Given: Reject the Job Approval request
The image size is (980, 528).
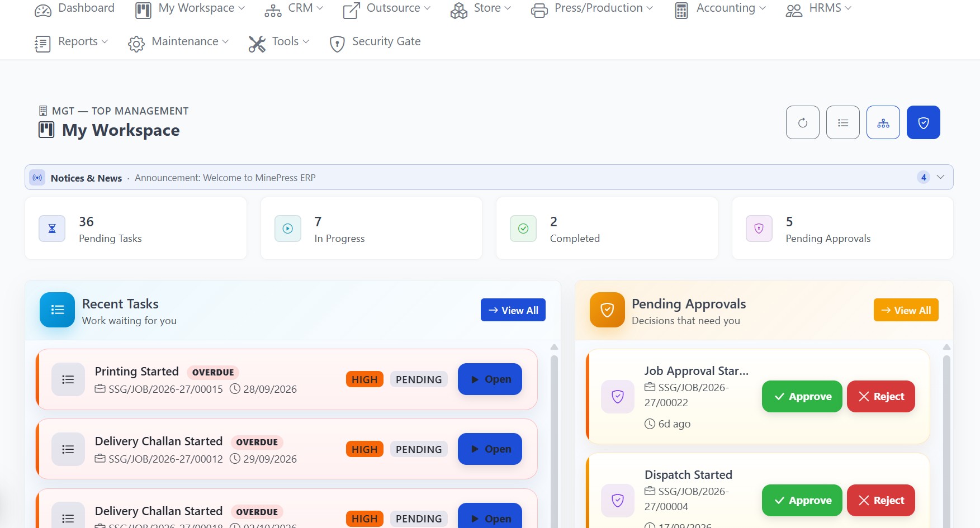Looking at the screenshot, I should click(881, 397).
